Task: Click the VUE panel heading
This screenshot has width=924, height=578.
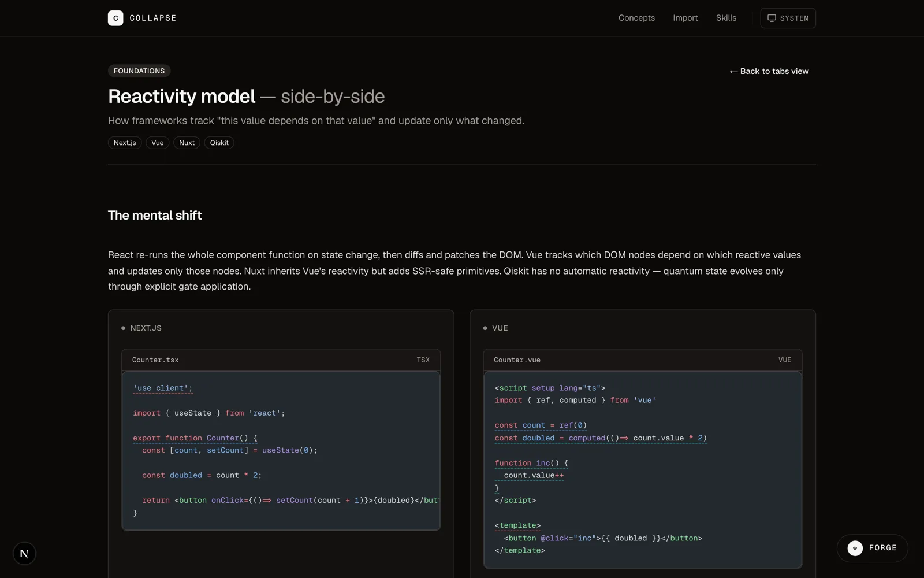Action: click(x=500, y=328)
